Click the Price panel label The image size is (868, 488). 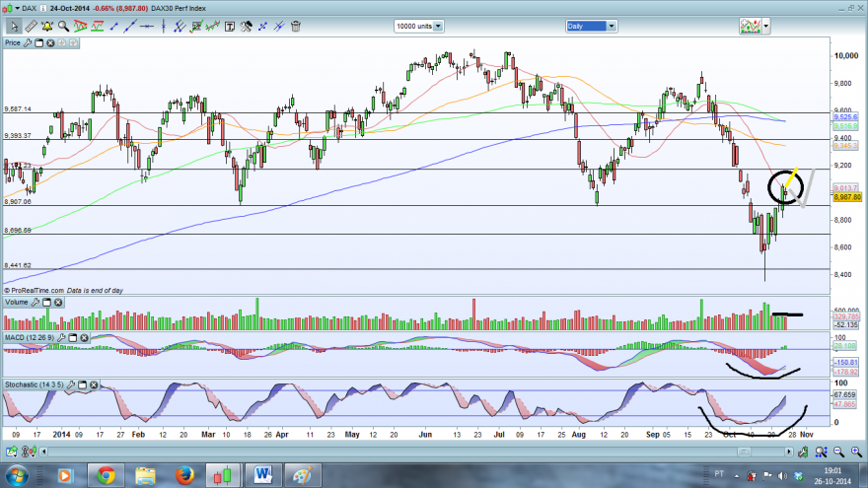click(x=12, y=42)
